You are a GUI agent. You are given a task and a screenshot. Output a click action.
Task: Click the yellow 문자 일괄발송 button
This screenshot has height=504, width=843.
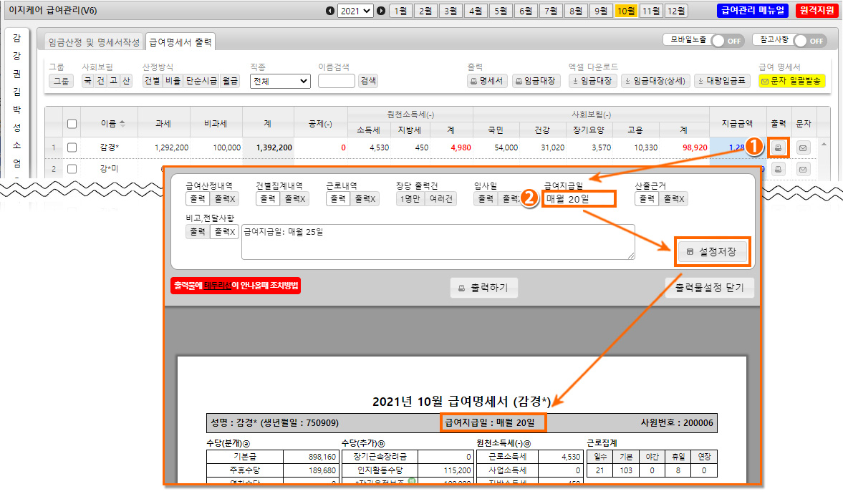pos(791,81)
